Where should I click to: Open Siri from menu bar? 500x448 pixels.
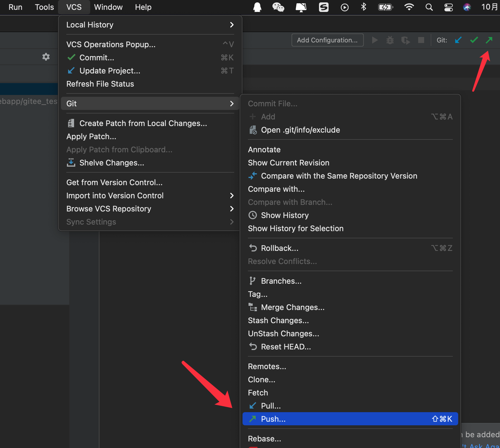[467, 7]
